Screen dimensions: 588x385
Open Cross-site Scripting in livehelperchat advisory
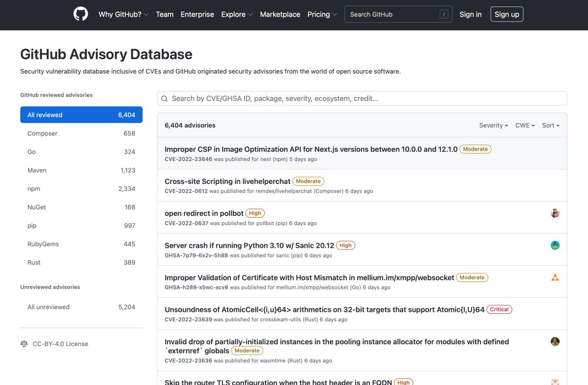[228, 181]
